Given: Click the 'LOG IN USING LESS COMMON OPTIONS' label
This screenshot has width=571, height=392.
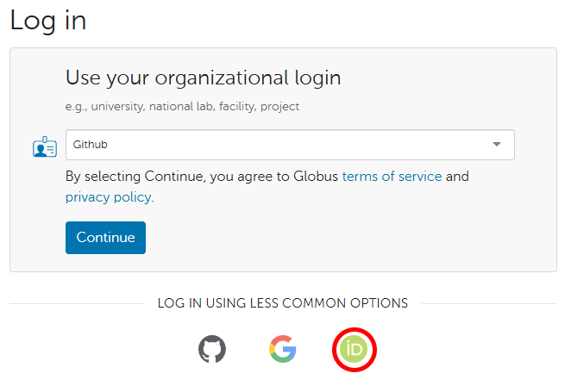Looking at the screenshot, I should pyautogui.click(x=282, y=303).
